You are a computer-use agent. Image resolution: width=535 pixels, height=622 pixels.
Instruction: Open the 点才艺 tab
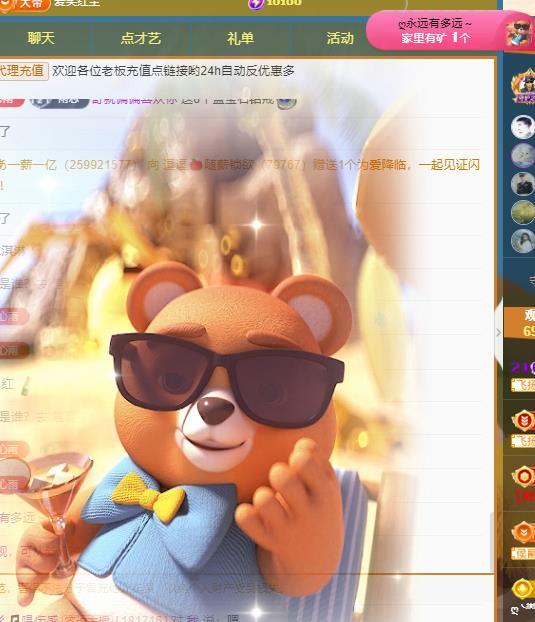pyautogui.click(x=141, y=38)
